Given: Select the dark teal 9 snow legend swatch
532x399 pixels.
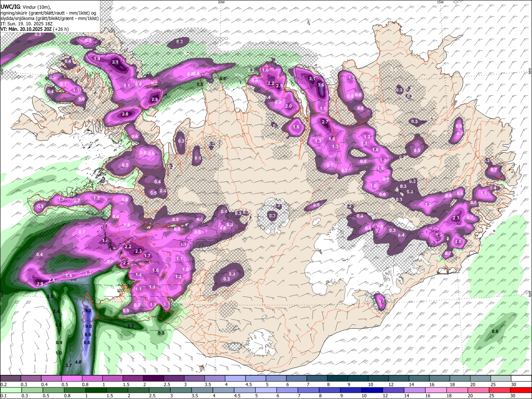Looking at the screenshot, I should click(358, 379).
